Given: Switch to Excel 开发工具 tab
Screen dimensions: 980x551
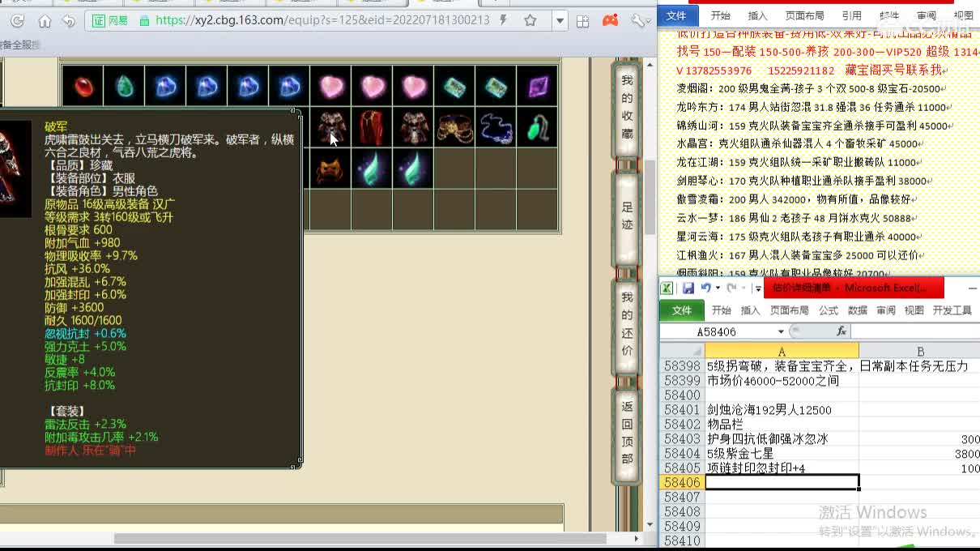Looking at the screenshot, I should click(952, 310).
